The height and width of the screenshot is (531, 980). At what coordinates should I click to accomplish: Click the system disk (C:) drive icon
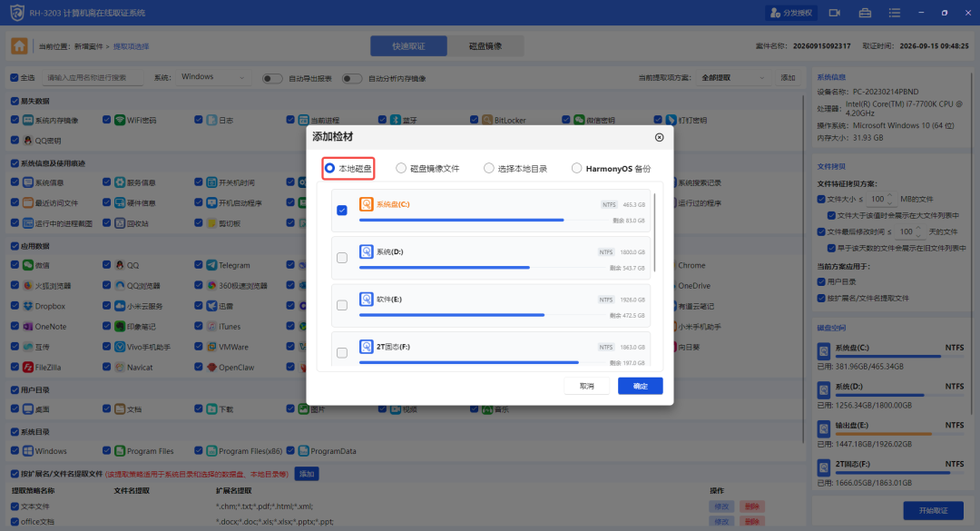[x=367, y=204]
